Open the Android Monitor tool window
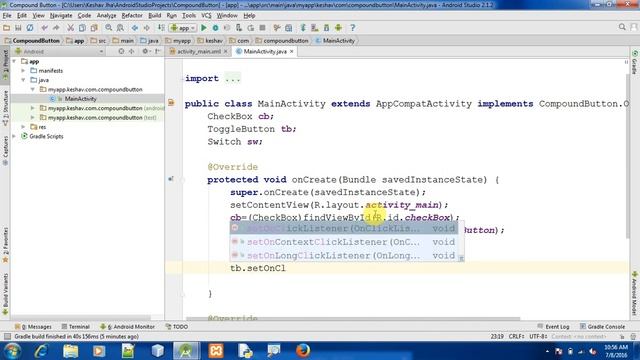The image size is (640, 360). click(x=127, y=327)
